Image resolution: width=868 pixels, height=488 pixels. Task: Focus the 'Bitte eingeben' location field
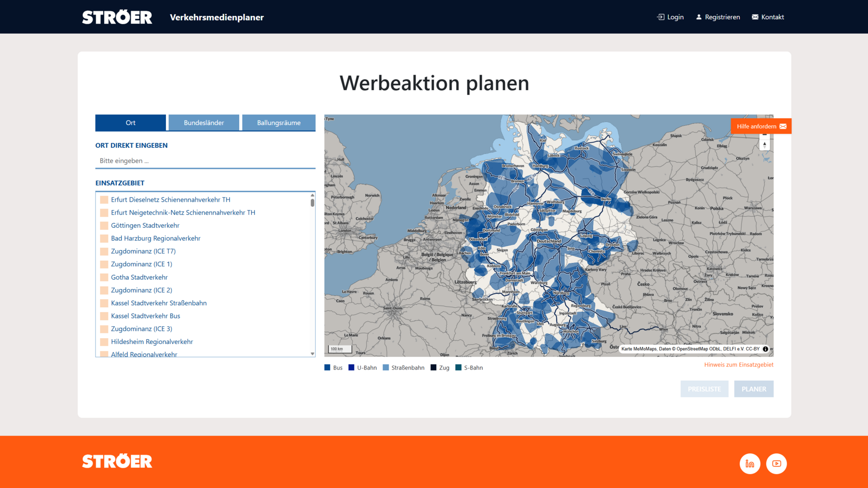tap(205, 161)
